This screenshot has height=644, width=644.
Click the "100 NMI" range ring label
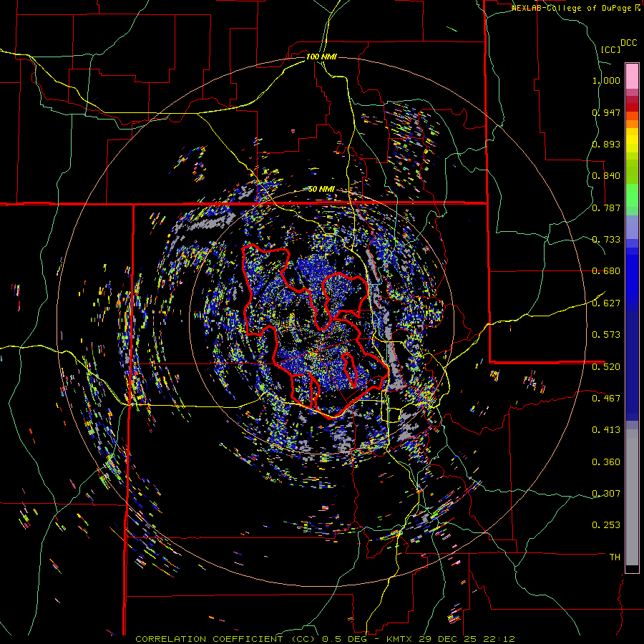click(321, 57)
